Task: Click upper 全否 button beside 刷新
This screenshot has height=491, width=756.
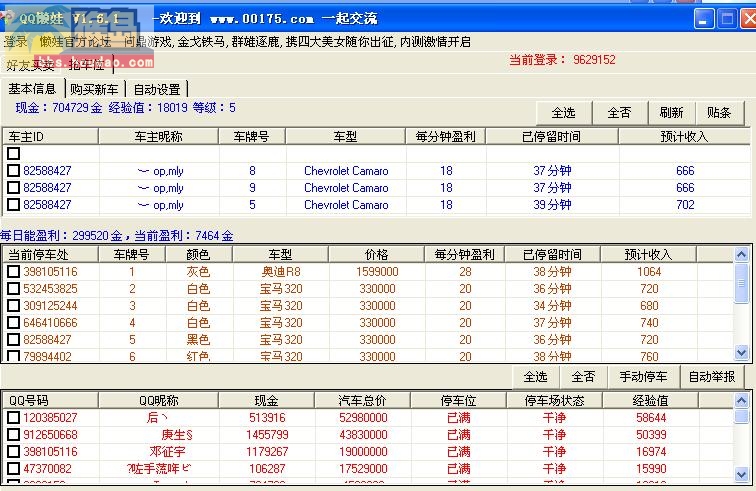Action: point(620,113)
